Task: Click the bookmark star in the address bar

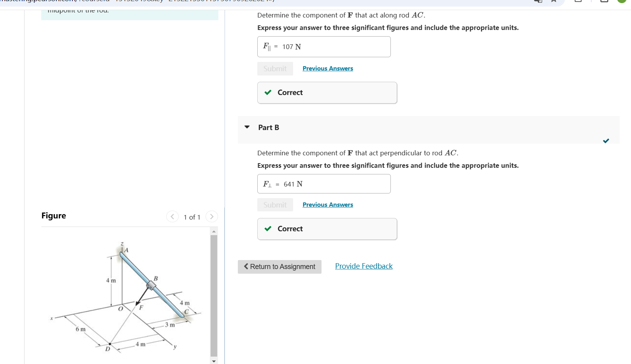Action: [x=553, y=2]
